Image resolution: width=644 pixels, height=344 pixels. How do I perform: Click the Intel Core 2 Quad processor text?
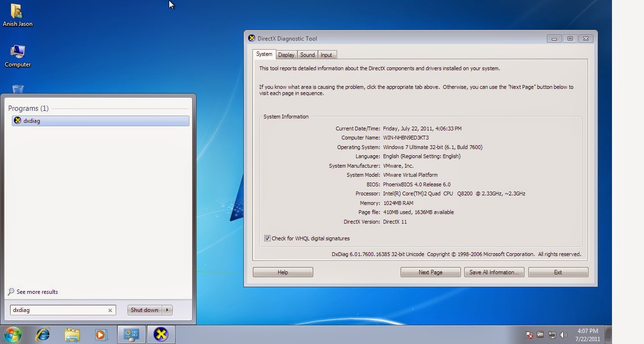tap(454, 194)
